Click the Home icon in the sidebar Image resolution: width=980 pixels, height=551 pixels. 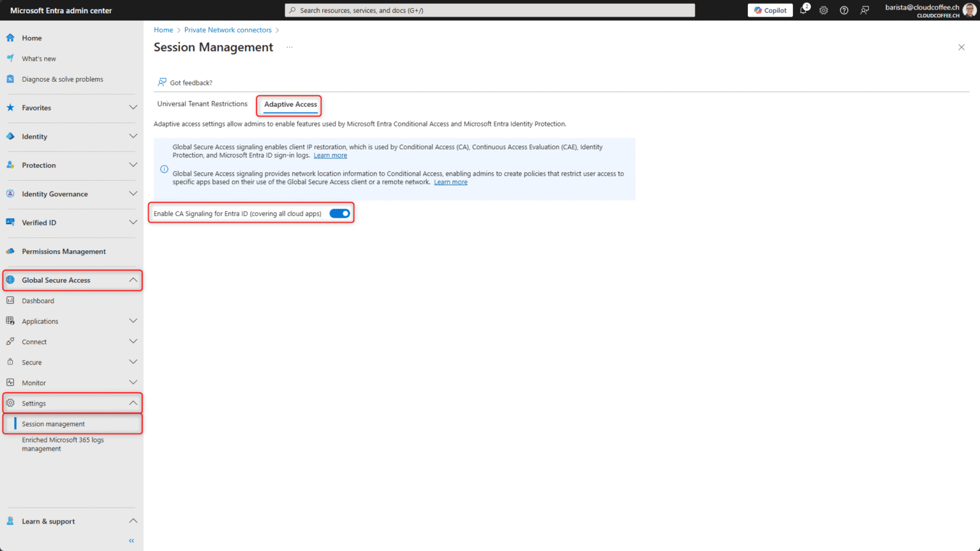click(x=10, y=38)
